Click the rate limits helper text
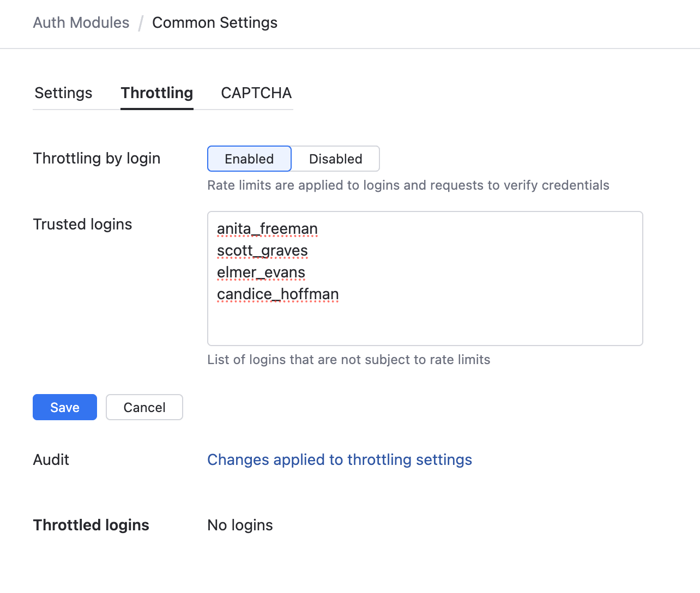This screenshot has height=593, width=700. (x=408, y=185)
